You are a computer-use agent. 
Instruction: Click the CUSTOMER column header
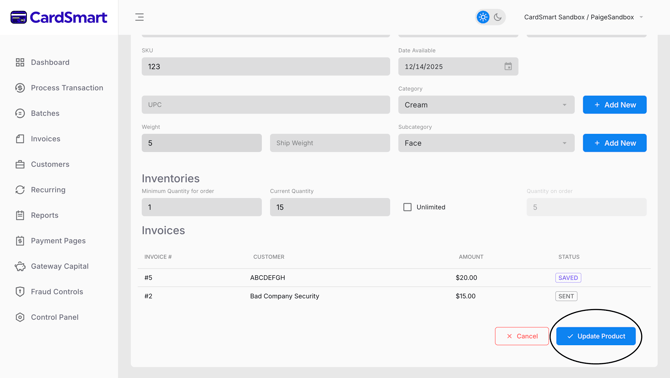269,257
